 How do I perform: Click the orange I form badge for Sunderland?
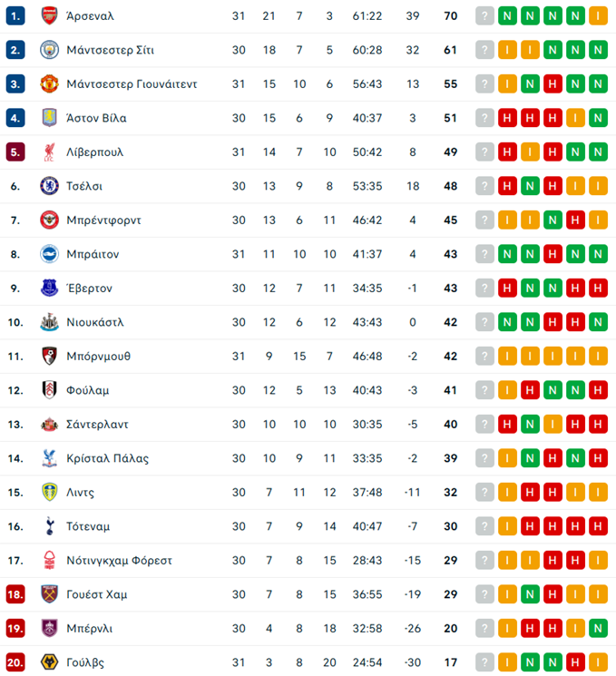[x=552, y=425]
